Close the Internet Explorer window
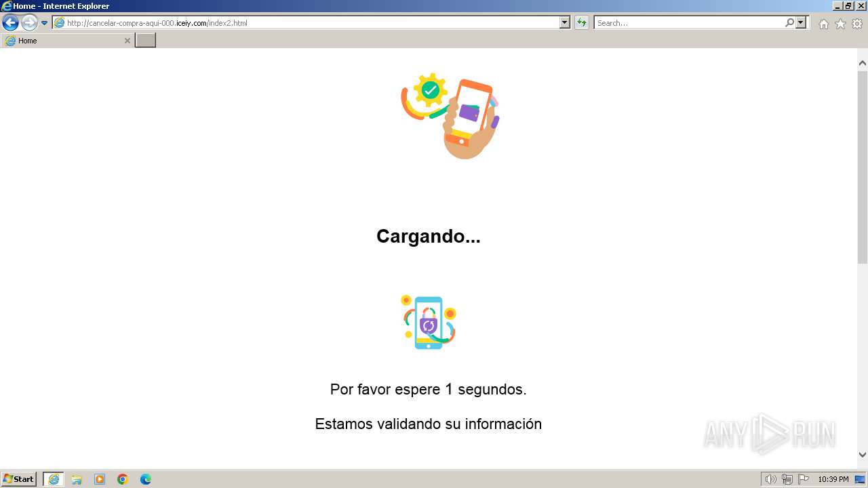 (861, 6)
